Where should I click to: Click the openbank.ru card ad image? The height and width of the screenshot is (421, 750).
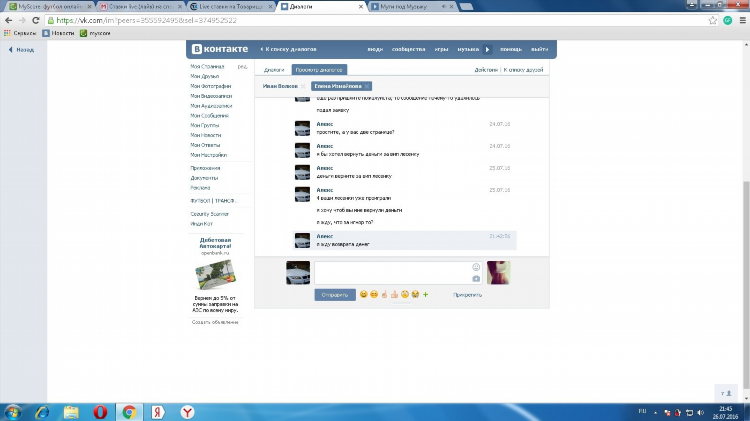tap(215, 275)
